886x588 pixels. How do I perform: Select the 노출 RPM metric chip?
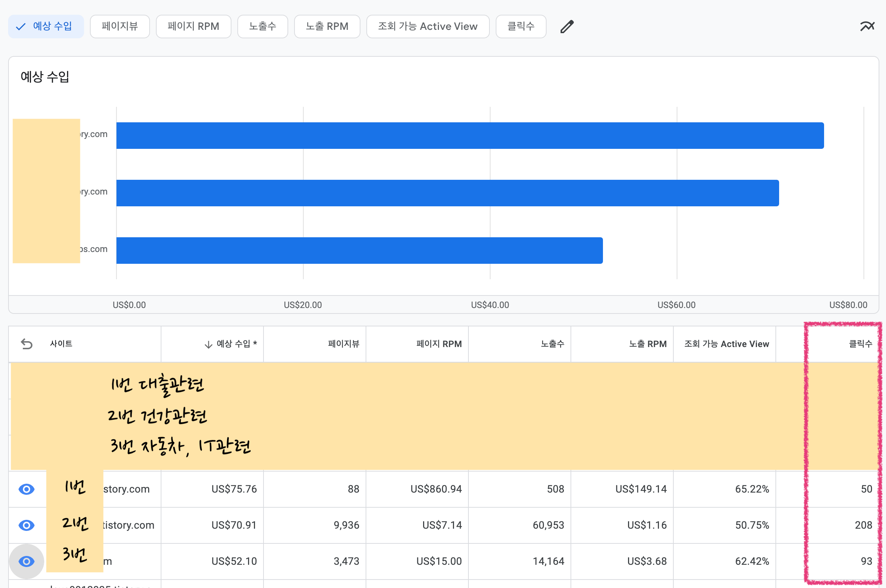click(x=327, y=26)
